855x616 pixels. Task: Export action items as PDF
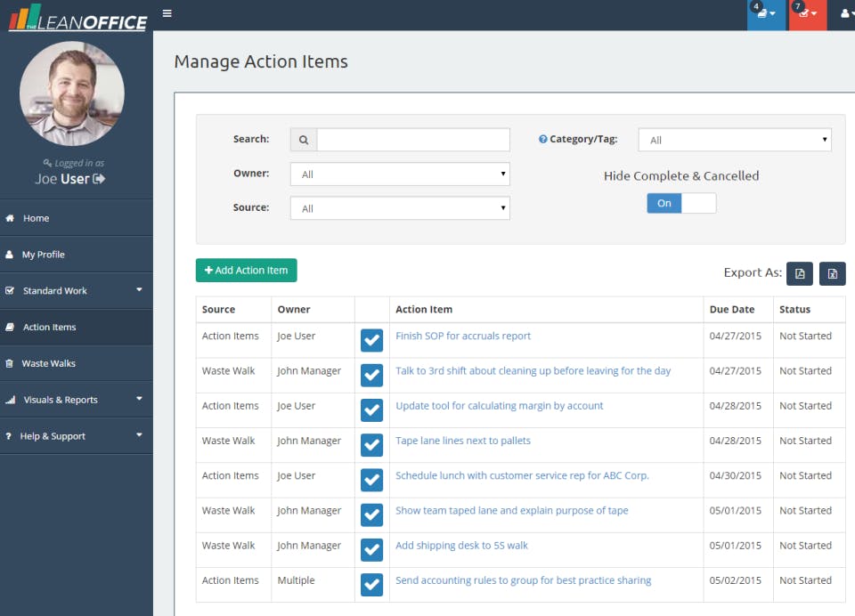click(800, 273)
